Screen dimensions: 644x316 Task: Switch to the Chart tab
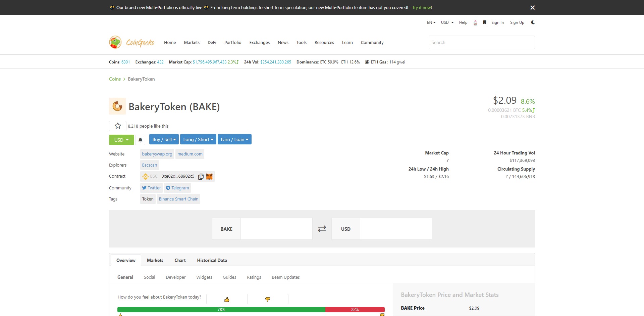coord(180,260)
